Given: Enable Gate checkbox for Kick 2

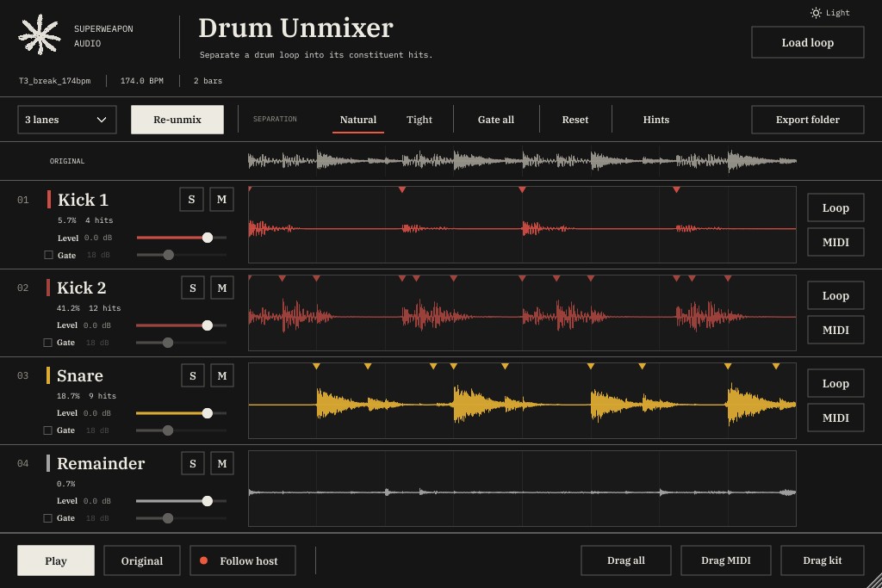Looking at the screenshot, I should pos(48,343).
